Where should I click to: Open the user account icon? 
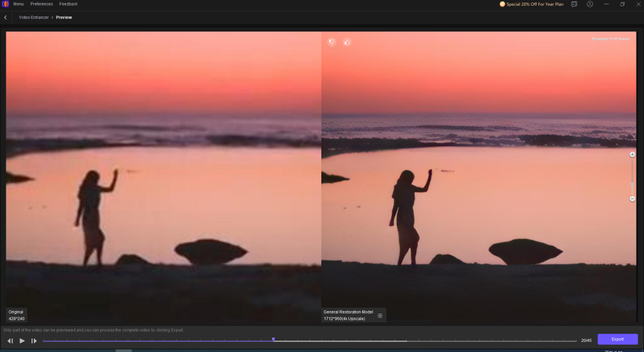pyautogui.click(x=590, y=4)
